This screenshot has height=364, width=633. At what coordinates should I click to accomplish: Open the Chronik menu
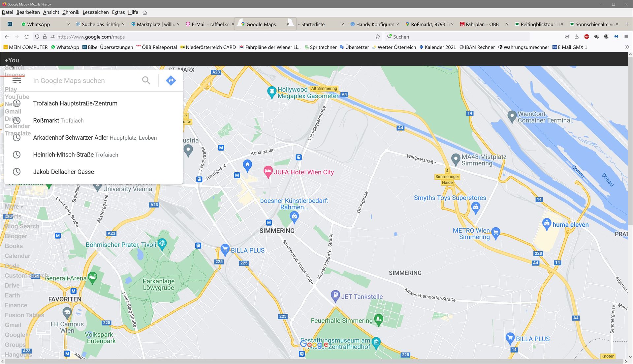tap(71, 12)
